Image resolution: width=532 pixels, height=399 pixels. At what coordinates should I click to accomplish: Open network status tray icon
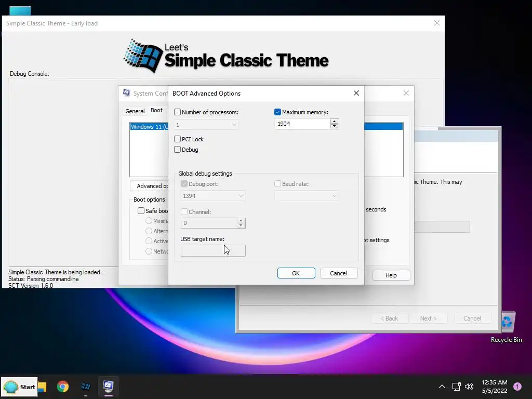tap(456, 387)
